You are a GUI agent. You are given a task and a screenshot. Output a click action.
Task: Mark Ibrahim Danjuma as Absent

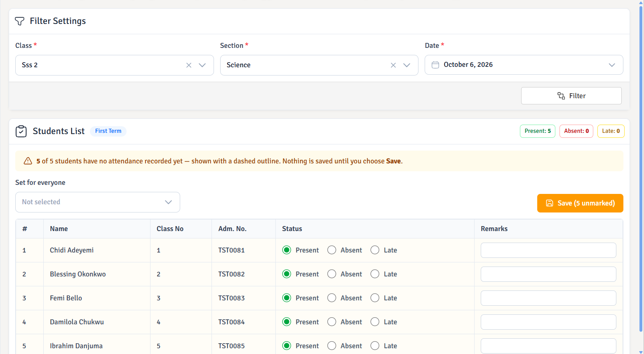(332, 346)
